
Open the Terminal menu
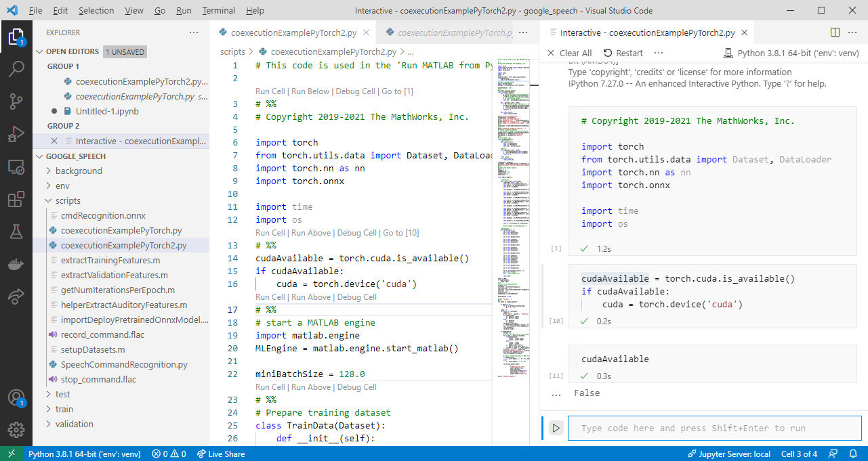tap(219, 11)
